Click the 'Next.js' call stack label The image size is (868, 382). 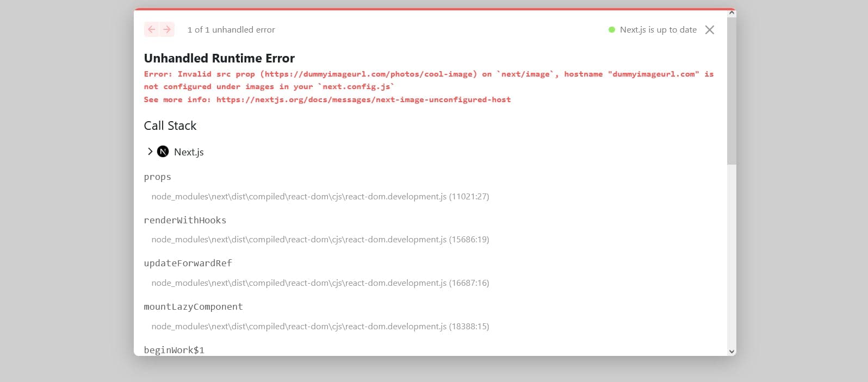coord(189,152)
